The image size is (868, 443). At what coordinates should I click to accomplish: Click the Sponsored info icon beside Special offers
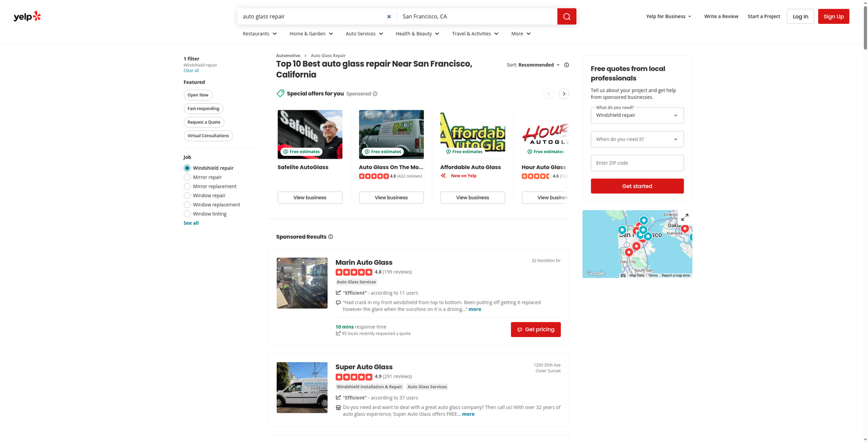tap(375, 94)
